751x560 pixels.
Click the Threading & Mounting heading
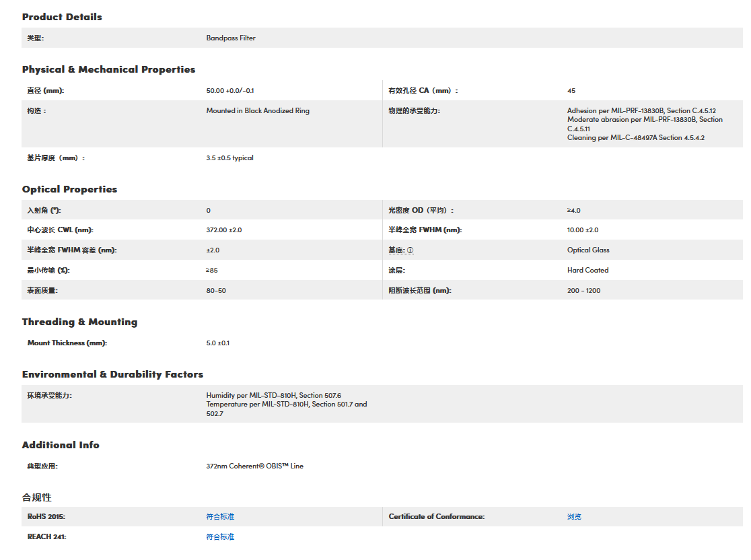[79, 322]
